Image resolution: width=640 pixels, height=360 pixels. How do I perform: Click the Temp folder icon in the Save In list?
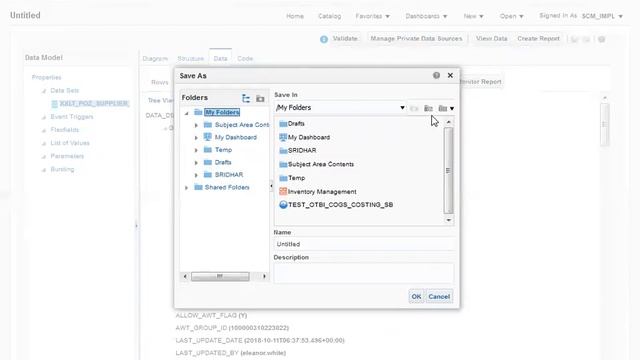coord(283,178)
